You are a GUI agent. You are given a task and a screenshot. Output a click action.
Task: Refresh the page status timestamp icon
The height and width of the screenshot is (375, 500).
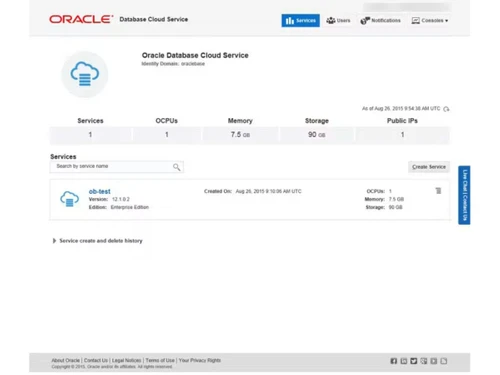tap(446, 109)
